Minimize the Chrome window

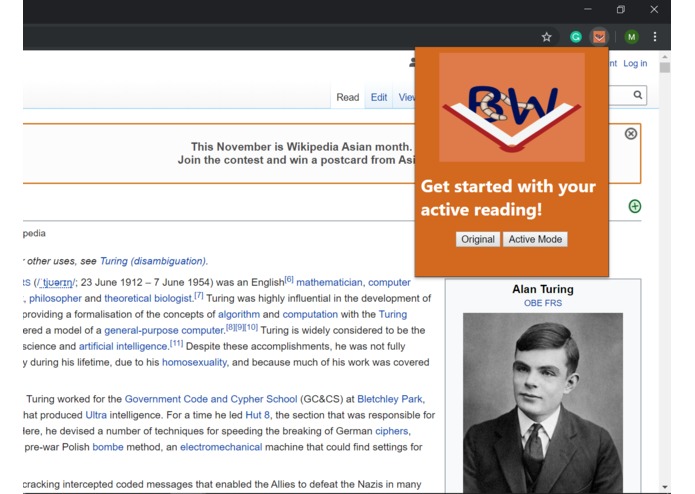(x=588, y=9)
